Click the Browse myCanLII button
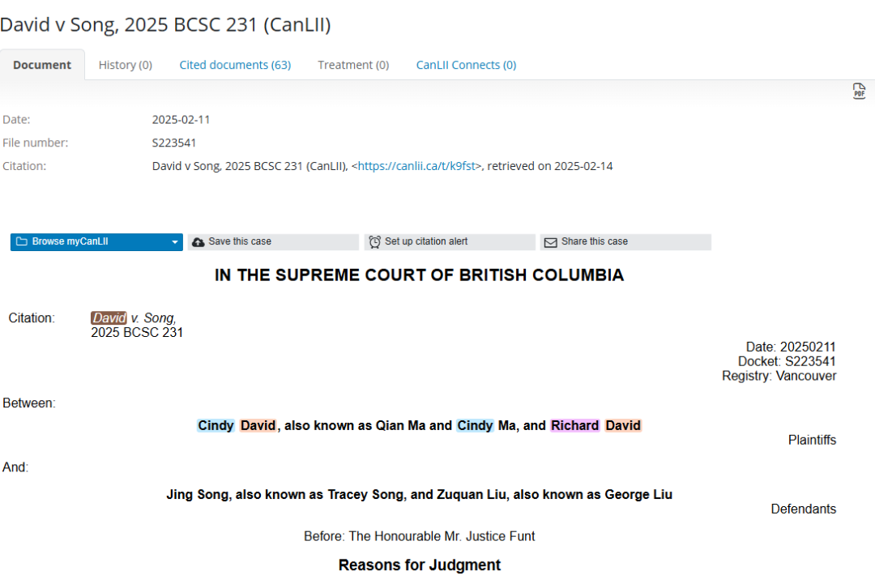 (x=89, y=242)
